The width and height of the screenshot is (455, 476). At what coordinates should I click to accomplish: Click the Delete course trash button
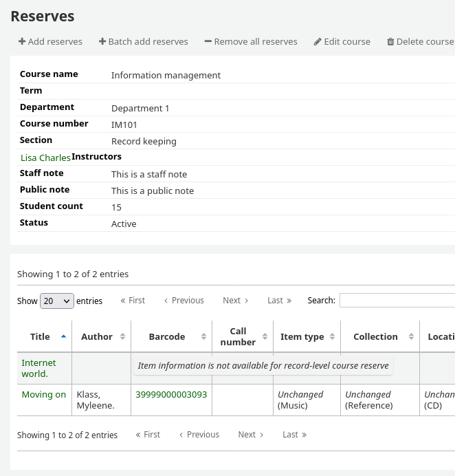pos(420,41)
